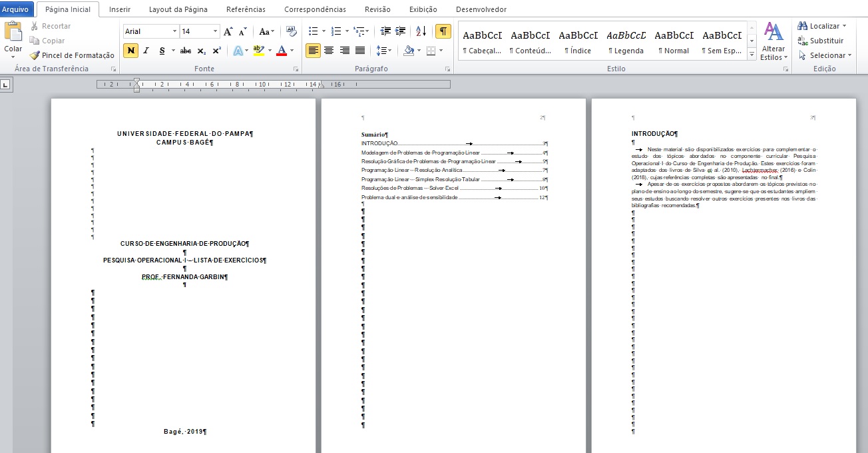Viewport: 868px width, 453px height.
Task: Open Selecionar dropdown
Action: [823, 55]
